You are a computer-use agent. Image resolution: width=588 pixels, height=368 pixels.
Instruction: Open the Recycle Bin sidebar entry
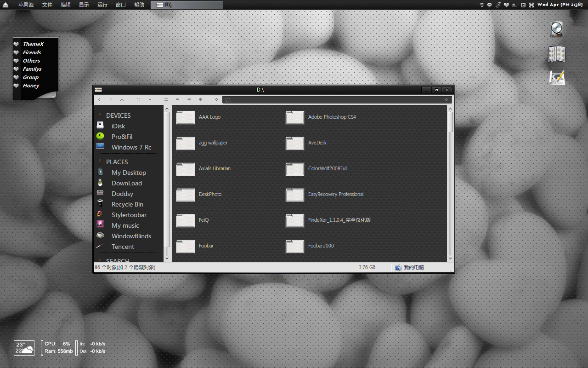tap(126, 204)
